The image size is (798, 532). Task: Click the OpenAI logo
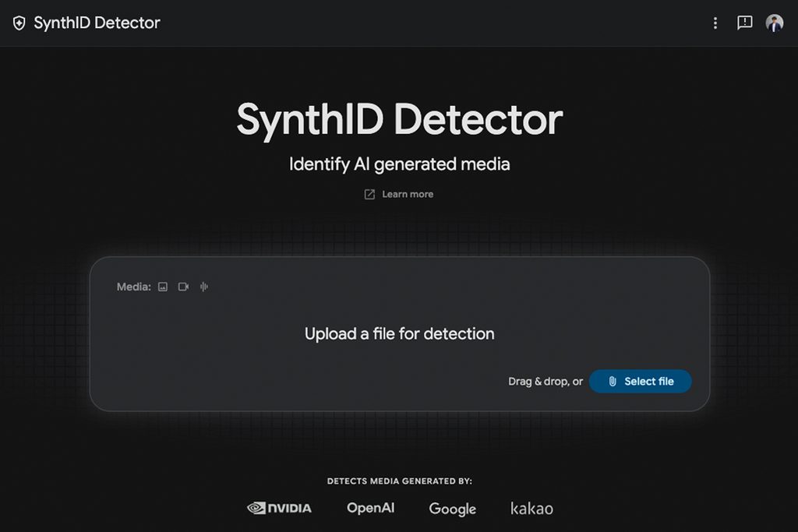(x=370, y=508)
